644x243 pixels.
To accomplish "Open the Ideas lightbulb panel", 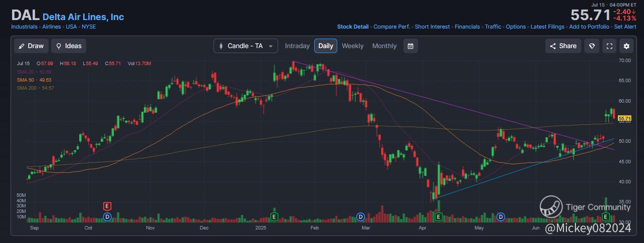I will point(69,46).
